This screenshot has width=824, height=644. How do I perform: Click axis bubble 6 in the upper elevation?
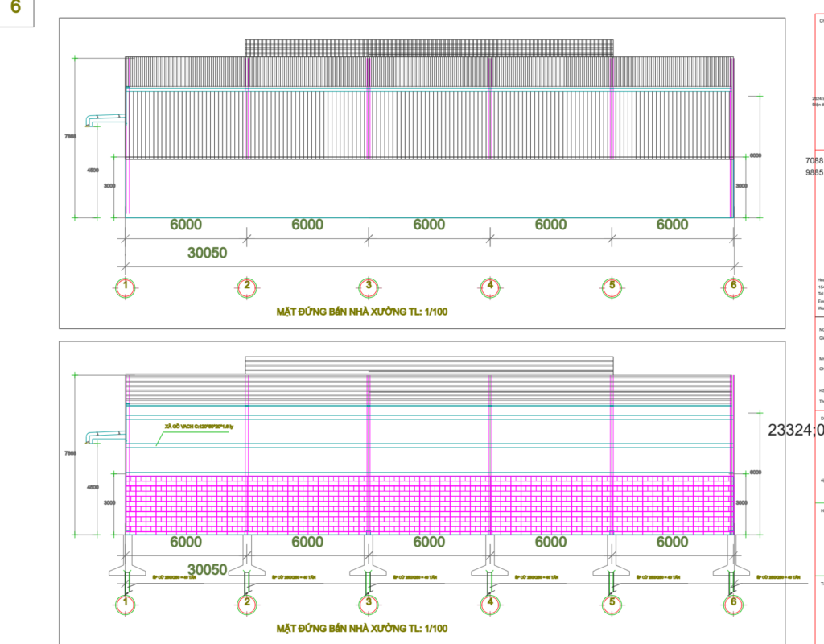pos(734,287)
